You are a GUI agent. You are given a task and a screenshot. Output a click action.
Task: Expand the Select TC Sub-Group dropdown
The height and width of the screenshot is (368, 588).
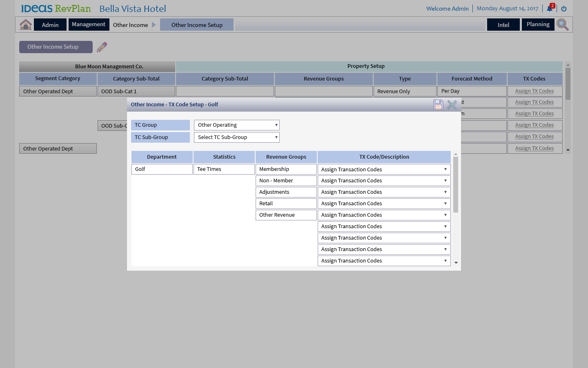click(236, 137)
